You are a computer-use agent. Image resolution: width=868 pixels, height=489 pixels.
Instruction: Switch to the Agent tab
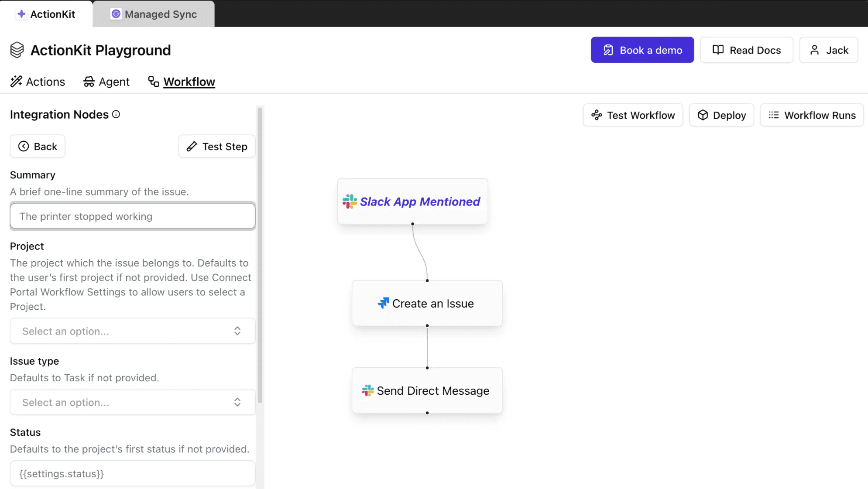click(106, 82)
